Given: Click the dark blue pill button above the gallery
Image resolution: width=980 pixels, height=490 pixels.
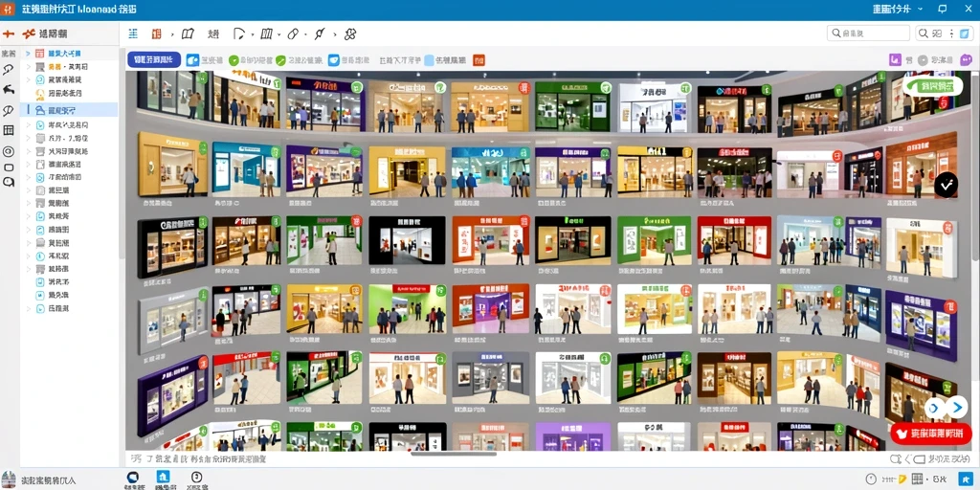Looking at the screenshot, I should coord(154,60).
